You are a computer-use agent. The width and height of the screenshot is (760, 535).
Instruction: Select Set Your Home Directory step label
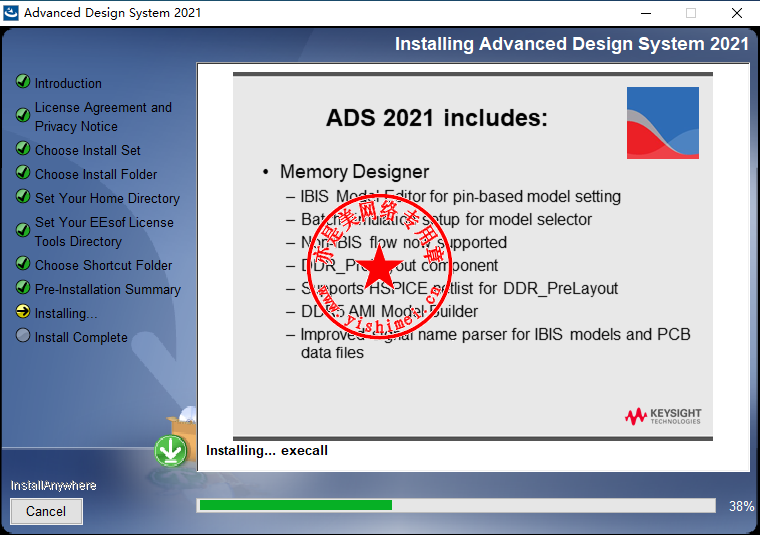(107, 198)
